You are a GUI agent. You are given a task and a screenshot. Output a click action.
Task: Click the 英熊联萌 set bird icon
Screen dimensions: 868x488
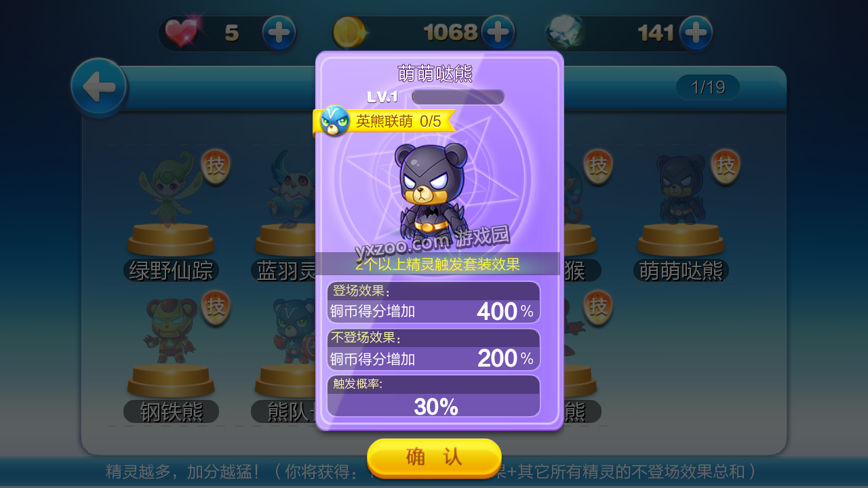click(x=334, y=121)
